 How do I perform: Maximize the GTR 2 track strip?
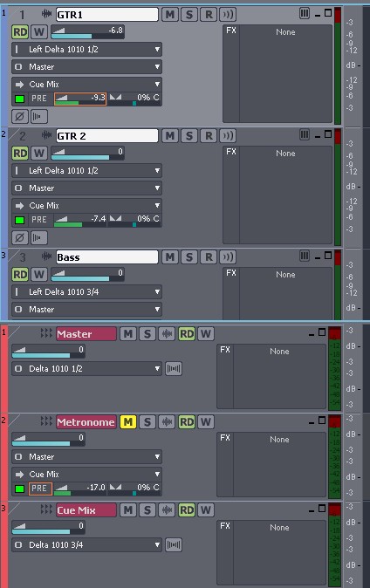328,134
